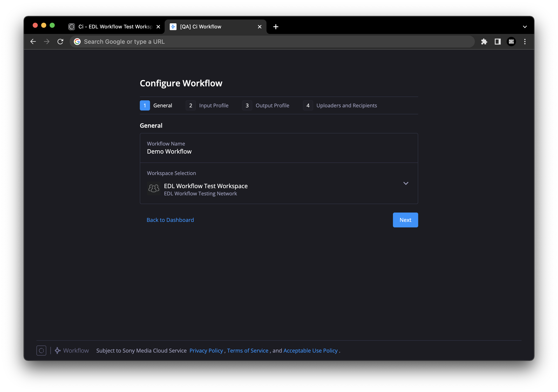Expand the tab search chevron
This screenshot has height=392, width=558.
tap(525, 27)
